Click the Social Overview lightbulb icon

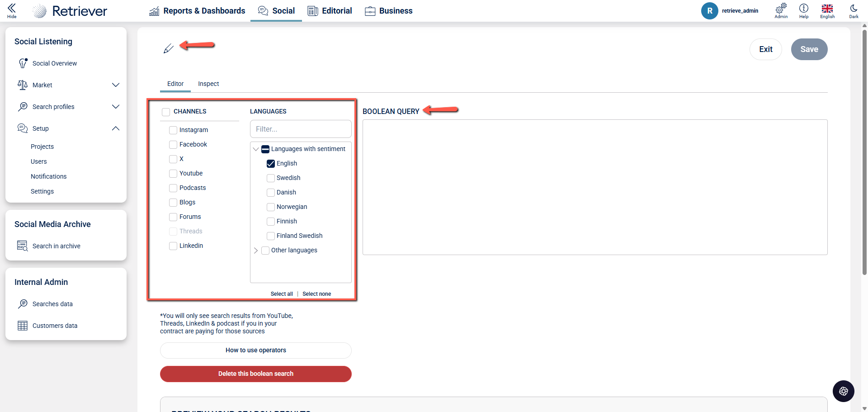(x=23, y=63)
